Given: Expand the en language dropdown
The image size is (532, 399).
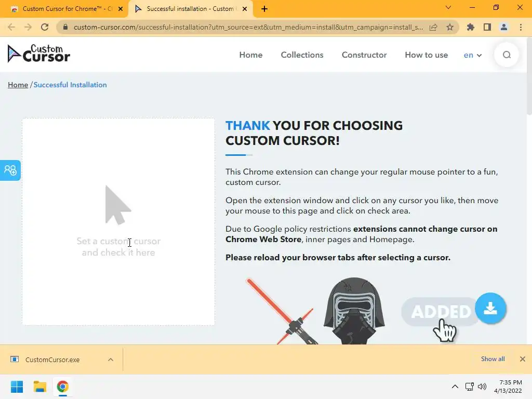Looking at the screenshot, I should [x=473, y=55].
